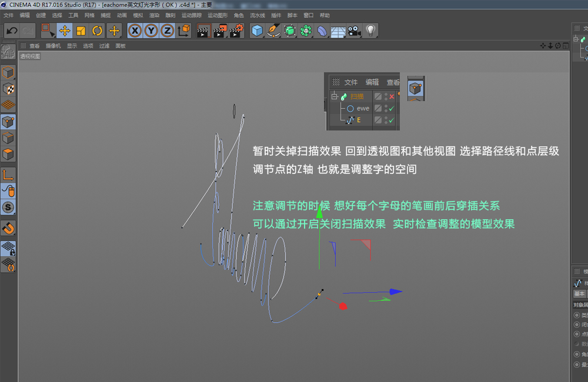The height and width of the screenshot is (382, 588).
Task: Open the blue deformer icon
Action: tap(322, 31)
